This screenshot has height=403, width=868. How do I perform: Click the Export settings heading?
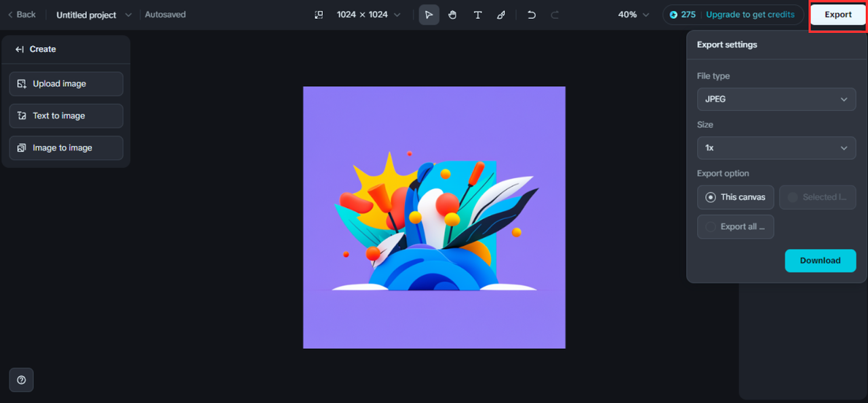click(727, 45)
